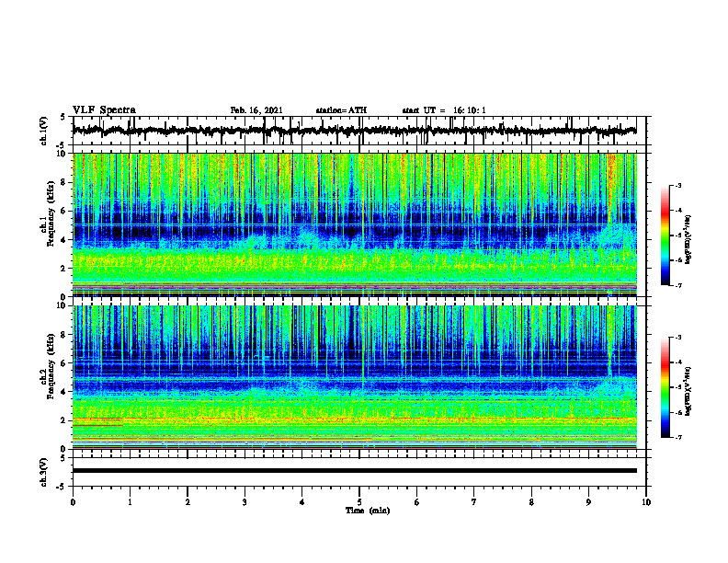The image size is (728, 563).
Task: Click the "-3" label on ch.2 color bar
Action: (677, 338)
